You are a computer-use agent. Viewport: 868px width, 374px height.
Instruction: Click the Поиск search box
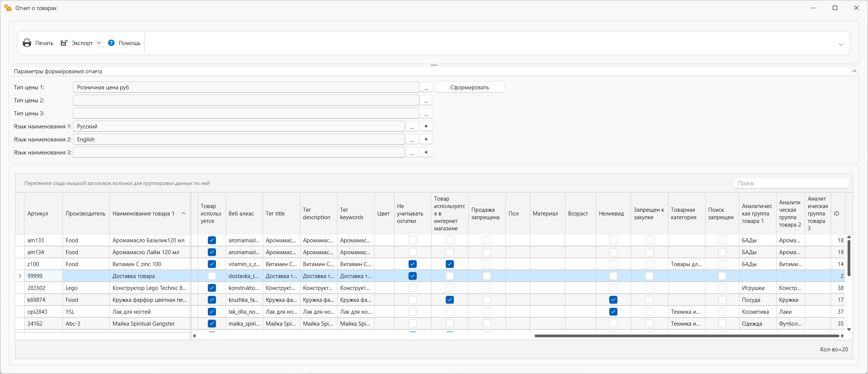tap(791, 183)
